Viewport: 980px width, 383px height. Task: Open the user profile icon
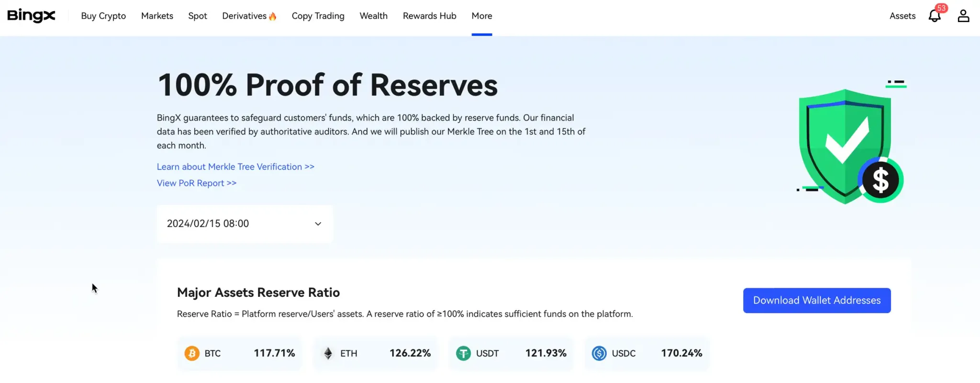tap(963, 16)
